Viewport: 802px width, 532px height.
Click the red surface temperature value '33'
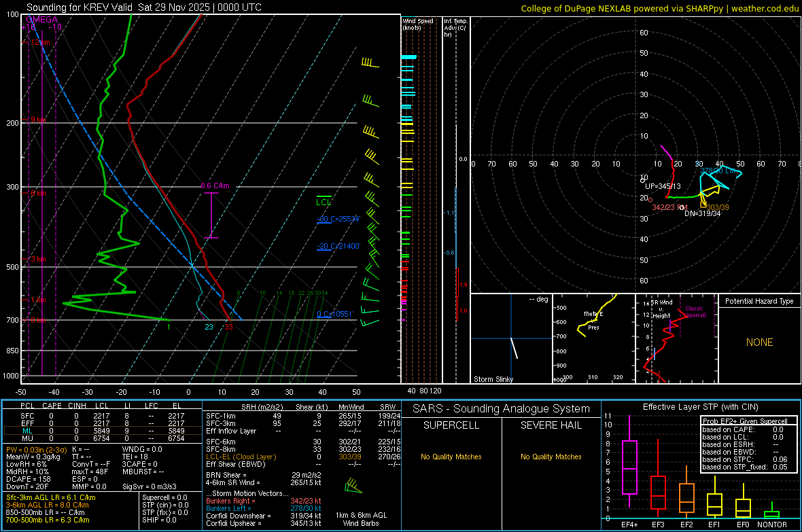pos(228,327)
